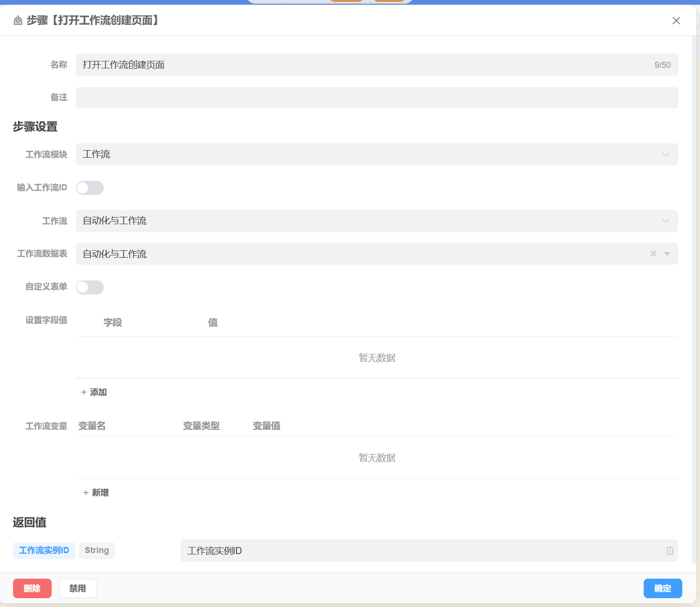Click the plus icon next to 添加
This screenshot has width=700, height=607.
pos(84,392)
